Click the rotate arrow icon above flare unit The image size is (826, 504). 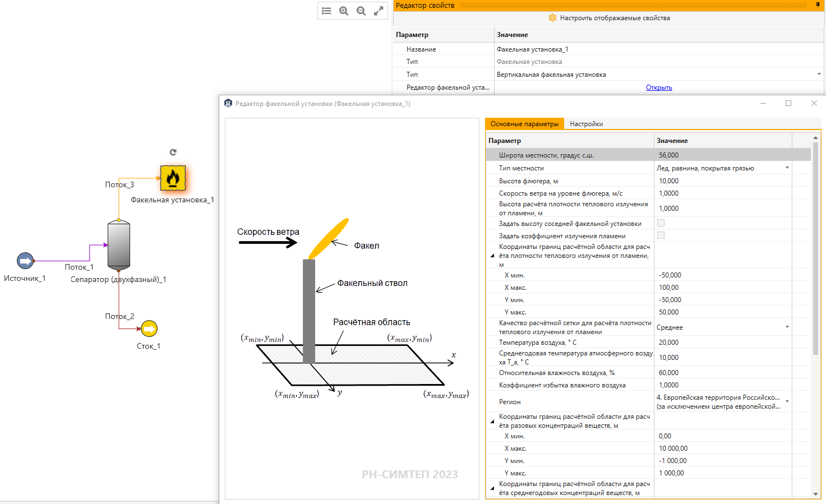click(x=173, y=152)
